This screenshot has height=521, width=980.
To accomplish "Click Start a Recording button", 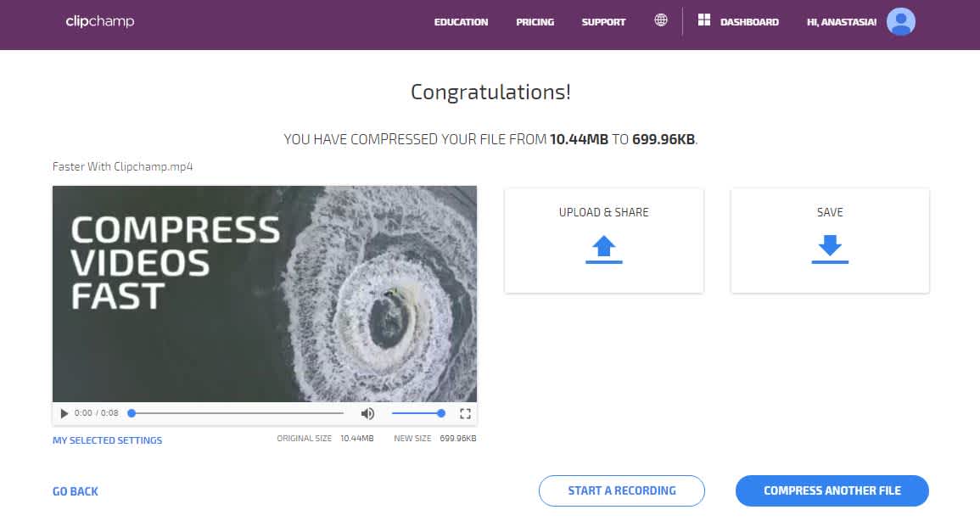I will click(x=622, y=491).
